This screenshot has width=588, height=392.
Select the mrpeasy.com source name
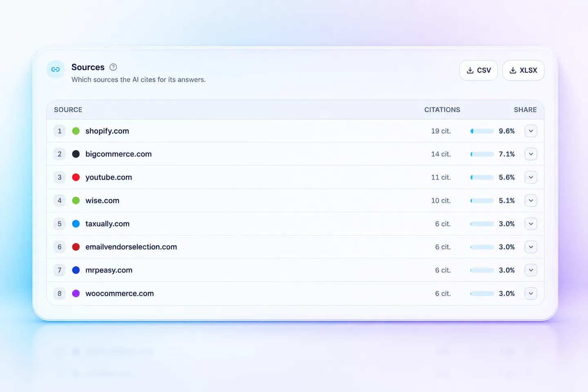pyautogui.click(x=109, y=270)
